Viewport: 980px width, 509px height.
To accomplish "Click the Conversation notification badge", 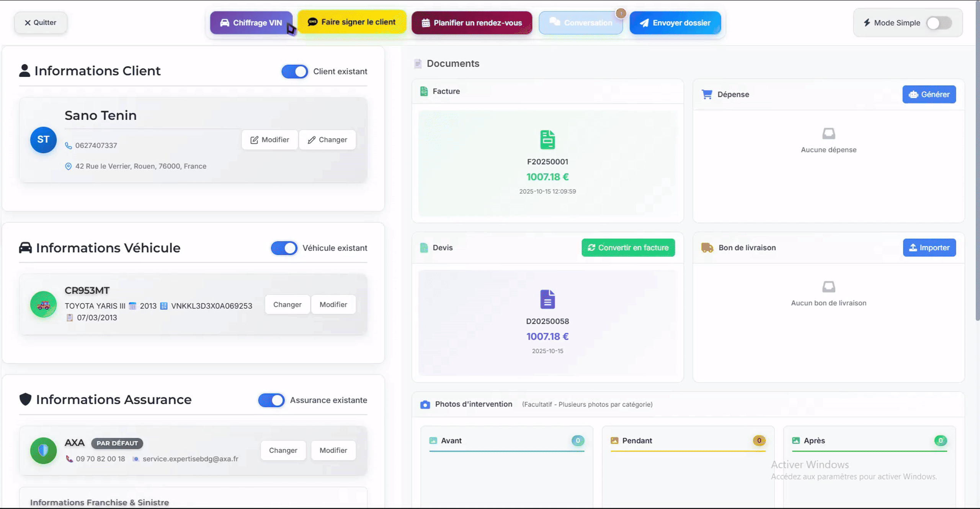I will pos(621,14).
